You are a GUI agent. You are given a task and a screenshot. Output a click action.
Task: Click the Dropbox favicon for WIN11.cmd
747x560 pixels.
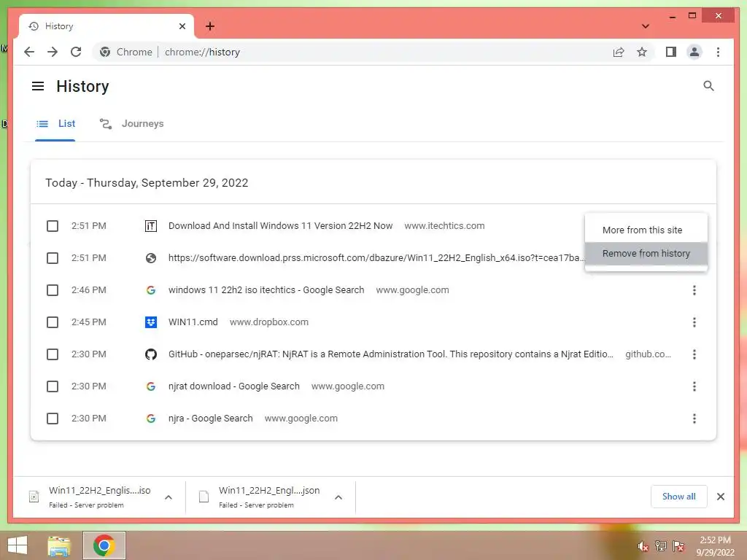tap(150, 322)
